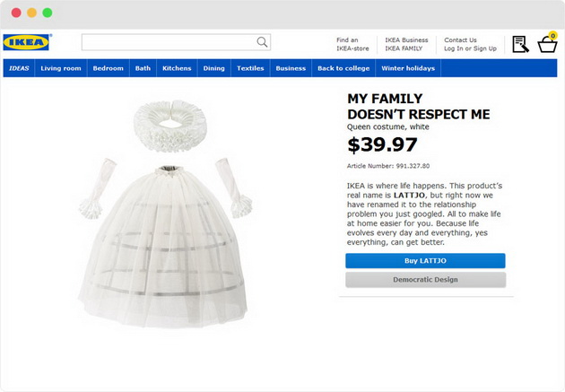Click the red close window dot

point(16,13)
